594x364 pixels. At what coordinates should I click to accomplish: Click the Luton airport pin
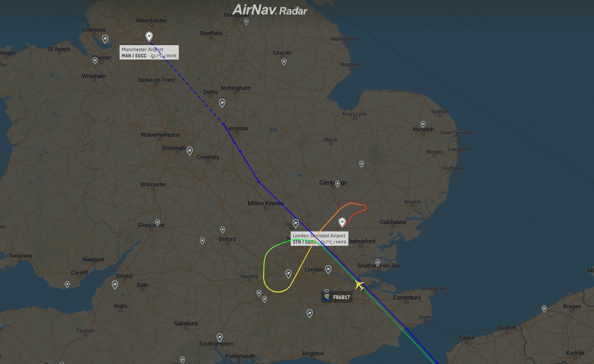coord(296,223)
